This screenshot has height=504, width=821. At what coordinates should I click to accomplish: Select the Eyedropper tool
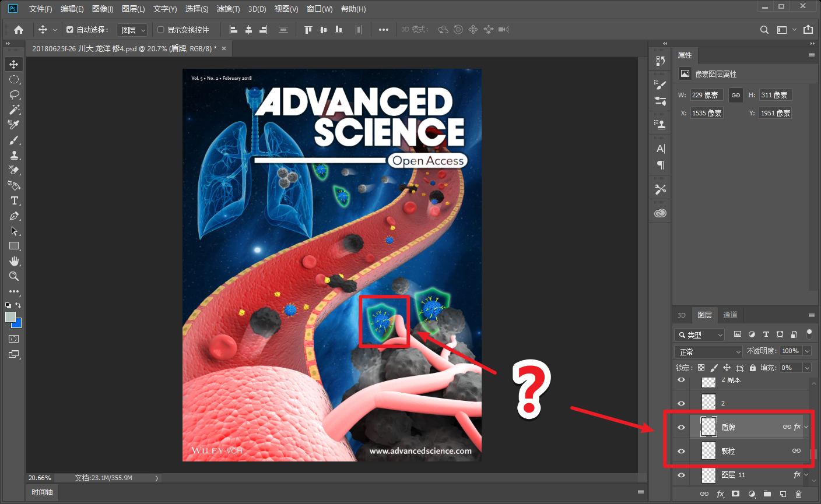click(x=14, y=125)
